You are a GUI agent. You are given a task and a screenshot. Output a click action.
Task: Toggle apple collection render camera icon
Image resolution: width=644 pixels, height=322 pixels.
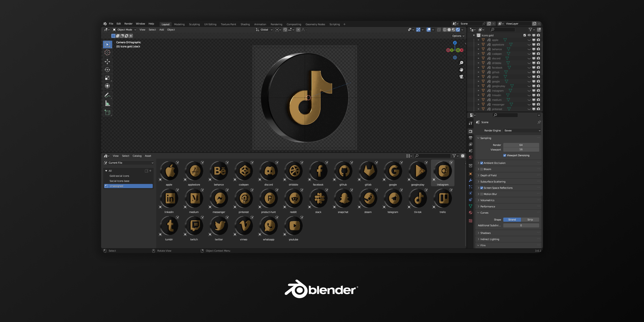pyautogui.click(x=538, y=40)
